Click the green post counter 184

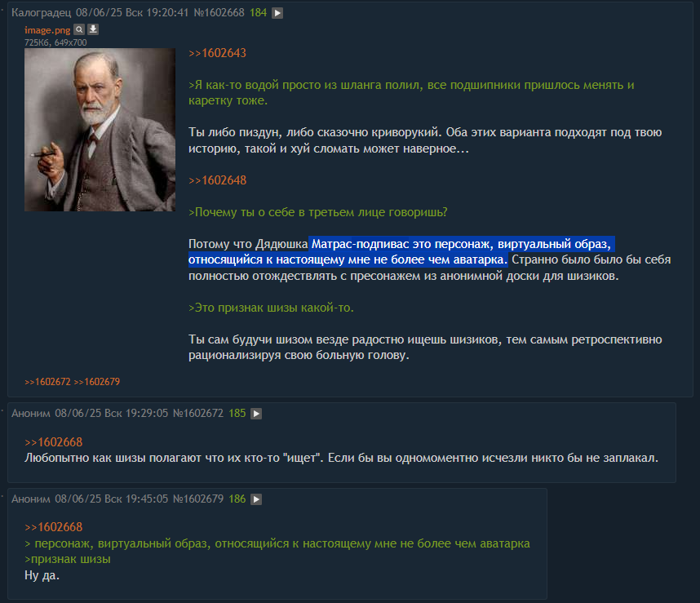point(258,12)
